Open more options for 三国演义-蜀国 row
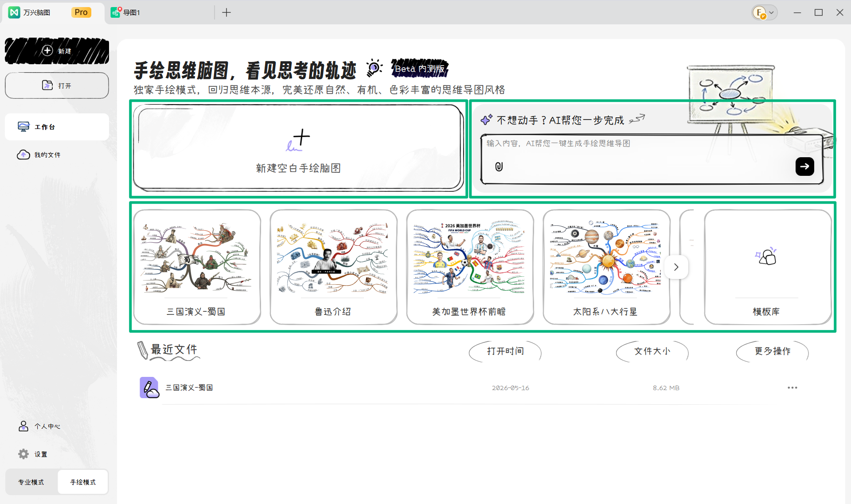This screenshot has width=851, height=504. pyautogui.click(x=792, y=388)
